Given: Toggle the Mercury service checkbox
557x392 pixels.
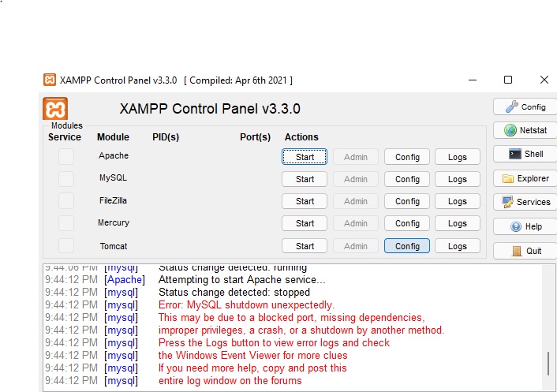Looking at the screenshot, I should [x=66, y=223].
